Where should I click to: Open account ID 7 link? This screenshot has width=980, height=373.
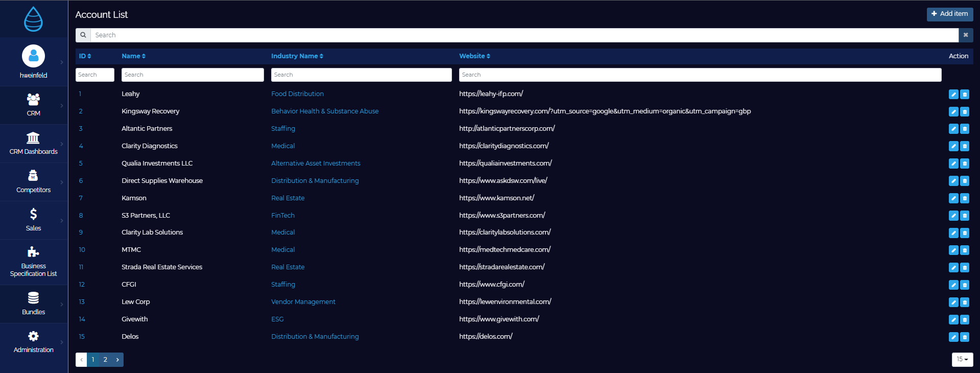click(81, 198)
